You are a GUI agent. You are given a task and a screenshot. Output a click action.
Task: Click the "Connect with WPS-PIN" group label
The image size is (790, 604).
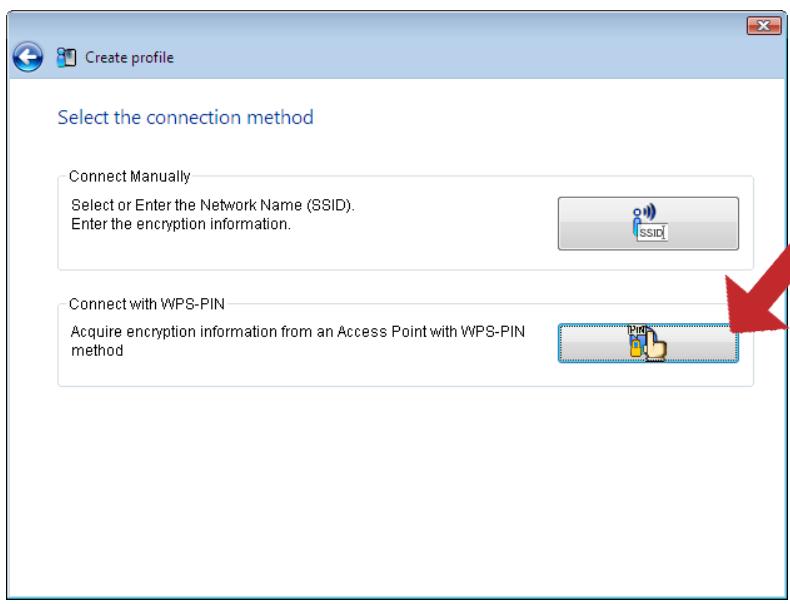tap(147, 304)
